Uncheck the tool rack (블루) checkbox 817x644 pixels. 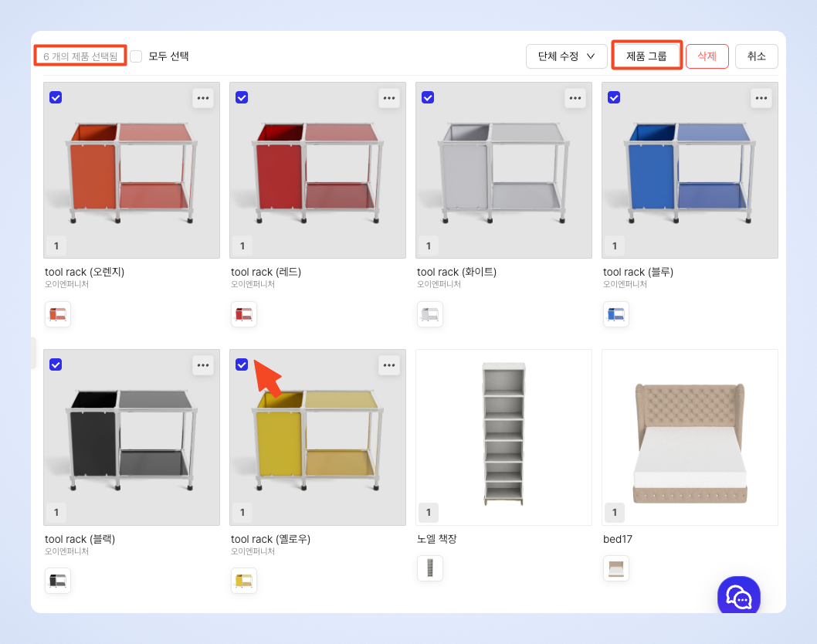[614, 97]
